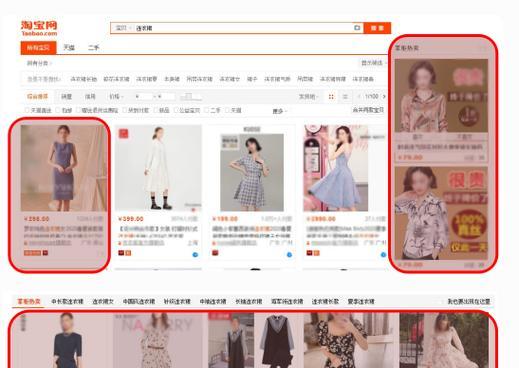Click the maximum price input field

pos(166,97)
